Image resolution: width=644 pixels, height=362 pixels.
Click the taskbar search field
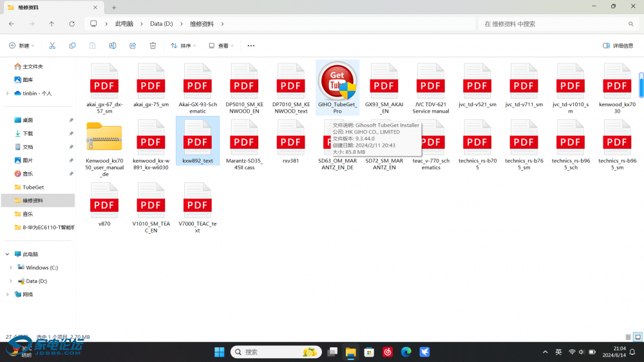click(x=276, y=352)
